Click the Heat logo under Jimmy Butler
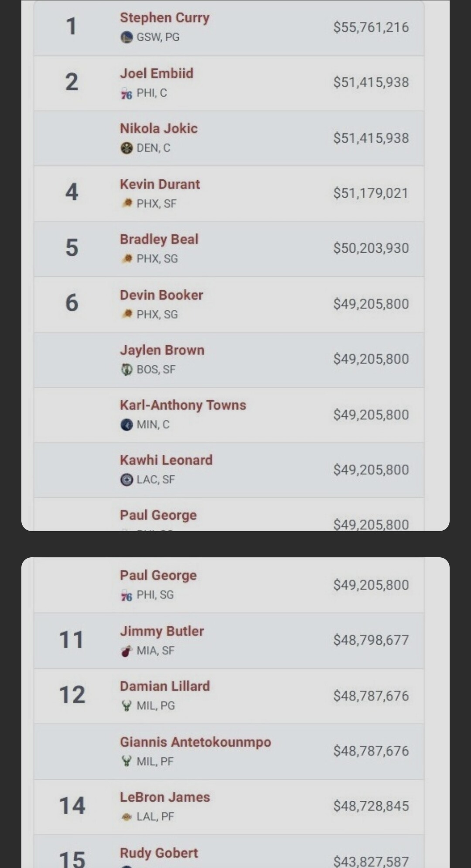 pyautogui.click(x=126, y=651)
